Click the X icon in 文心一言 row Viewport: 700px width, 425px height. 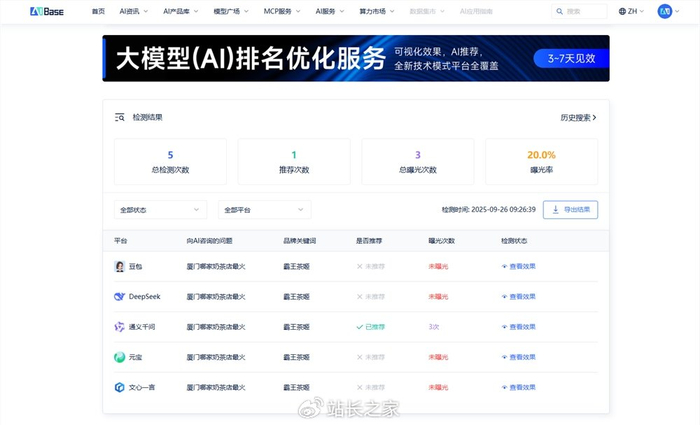tap(359, 387)
